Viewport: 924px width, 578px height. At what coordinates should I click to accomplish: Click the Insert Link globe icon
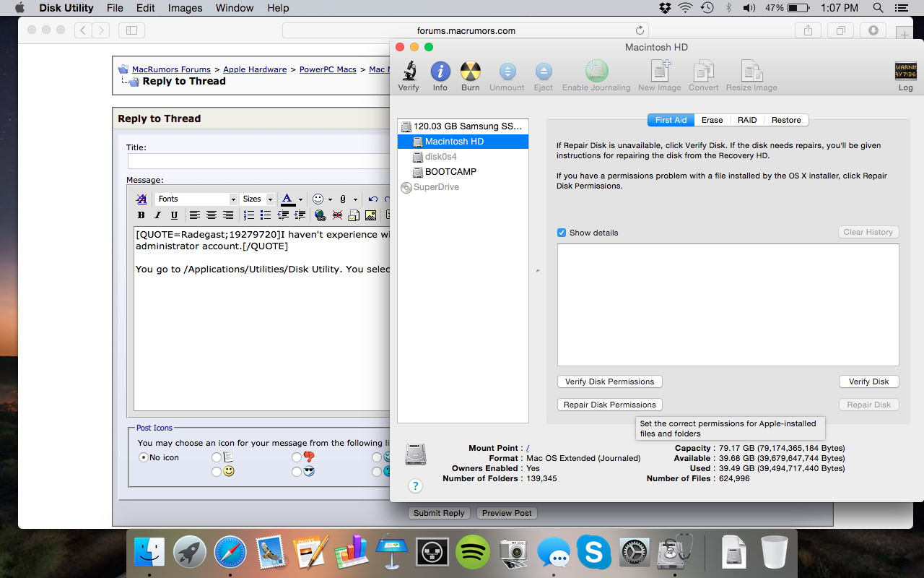pyautogui.click(x=321, y=215)
